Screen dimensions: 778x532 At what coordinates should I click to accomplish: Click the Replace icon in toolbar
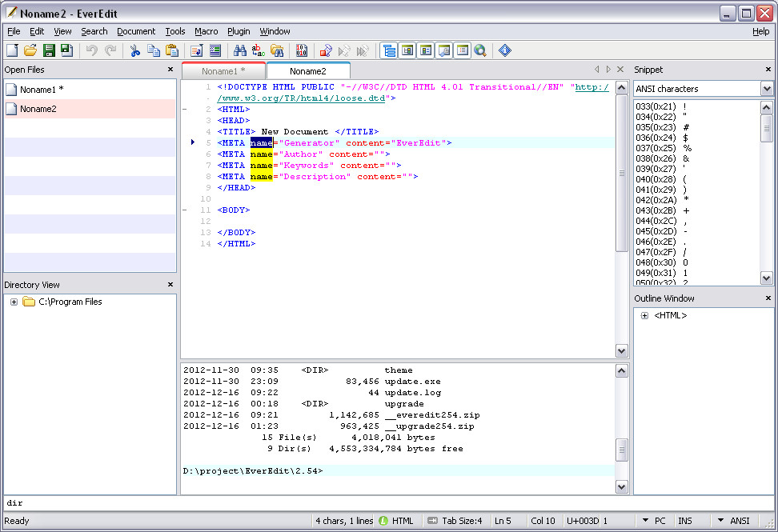point(259,51)
